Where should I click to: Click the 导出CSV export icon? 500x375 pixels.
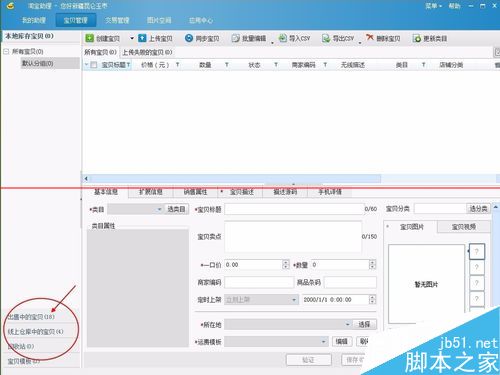click(x=326, y=38)
